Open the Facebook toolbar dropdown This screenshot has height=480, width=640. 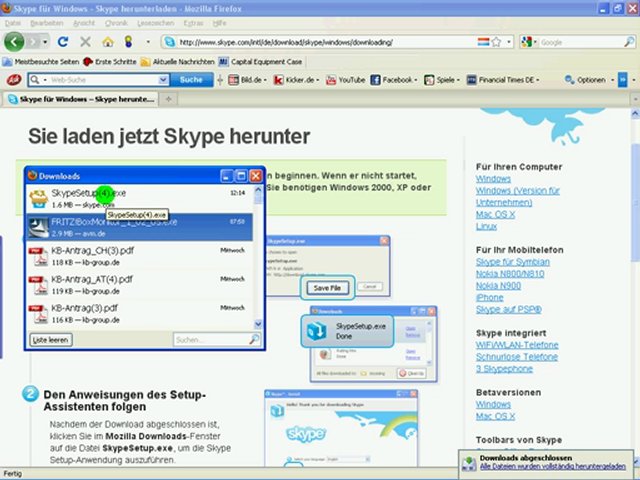[414, 79]
